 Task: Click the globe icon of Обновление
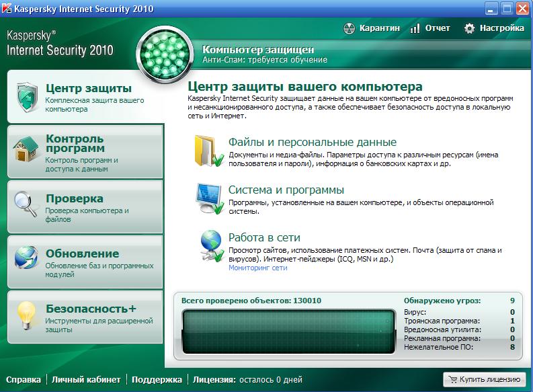[26, 258]
